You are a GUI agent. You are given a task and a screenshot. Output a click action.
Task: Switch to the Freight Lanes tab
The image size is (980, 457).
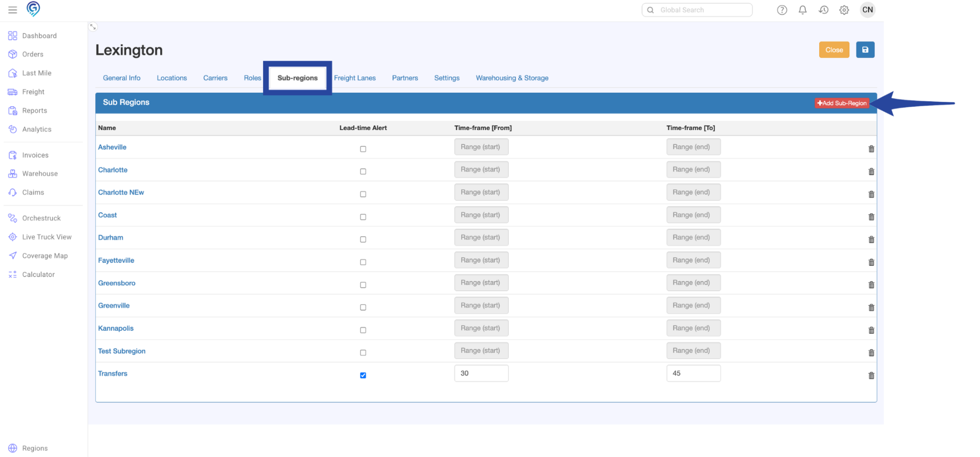pyautogui.click(x=355, y=78)
